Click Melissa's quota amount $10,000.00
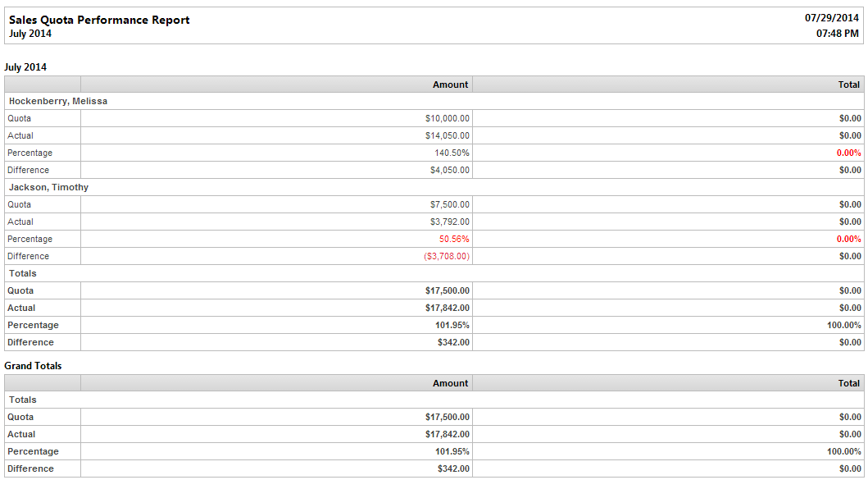868x489 pixels. click(448, 119)
